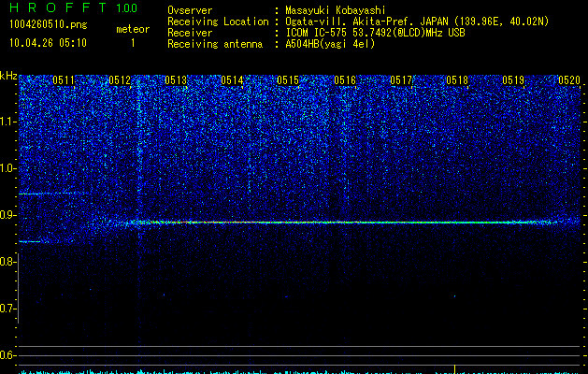Click location text Ogata-vill. Akita-Pref. JAPAN
This screenshot has height=374, width=588.
coord(367,22)
